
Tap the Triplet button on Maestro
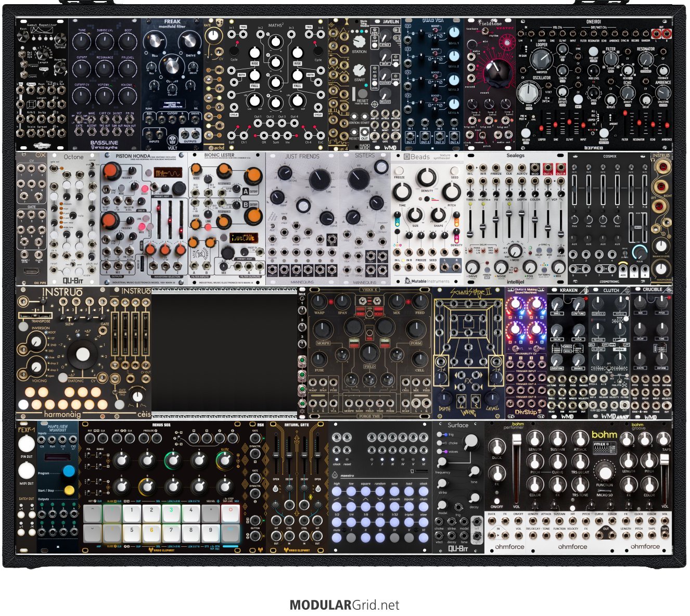coord(409,521)
